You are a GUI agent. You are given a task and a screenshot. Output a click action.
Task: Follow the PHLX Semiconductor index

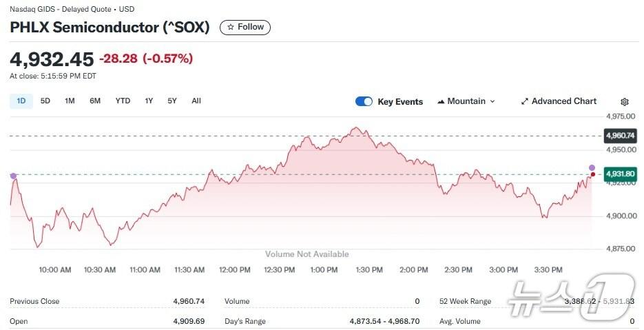tap(245, 27)
